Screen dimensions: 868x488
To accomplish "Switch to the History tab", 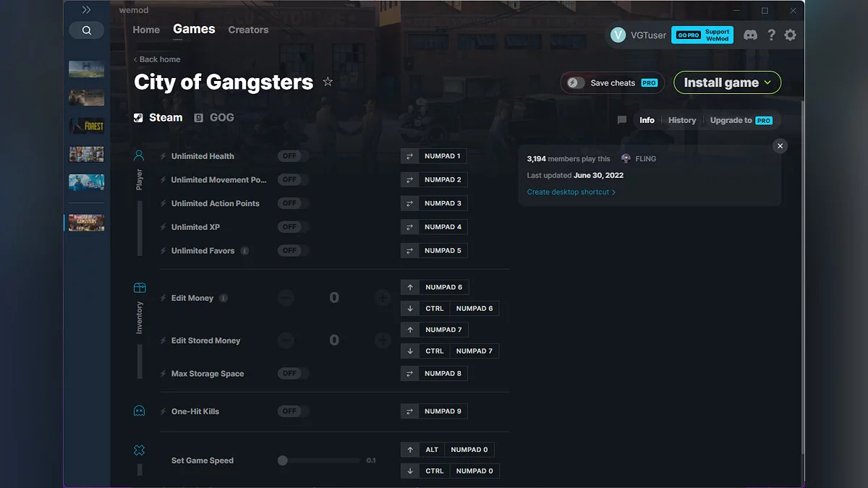I will coord(681,120).
